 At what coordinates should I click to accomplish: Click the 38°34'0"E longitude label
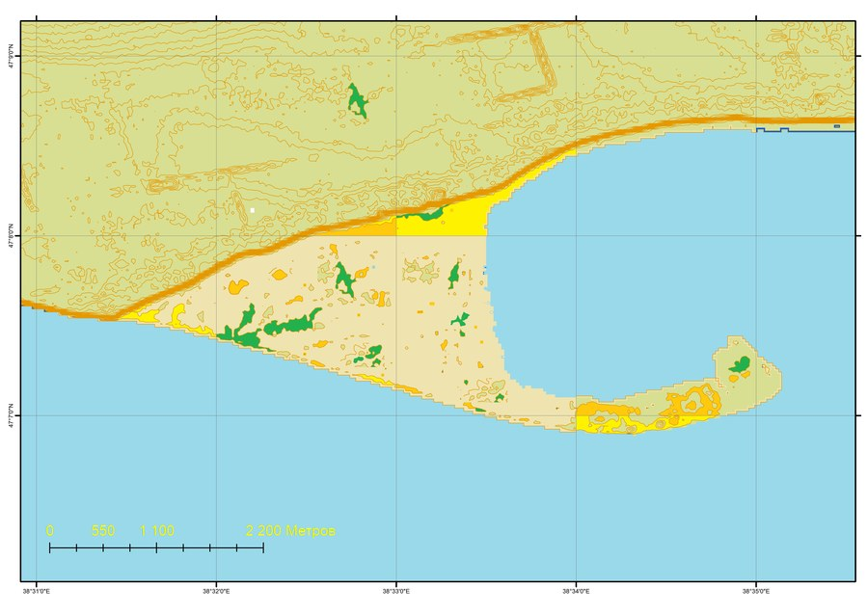pos(577,592)
